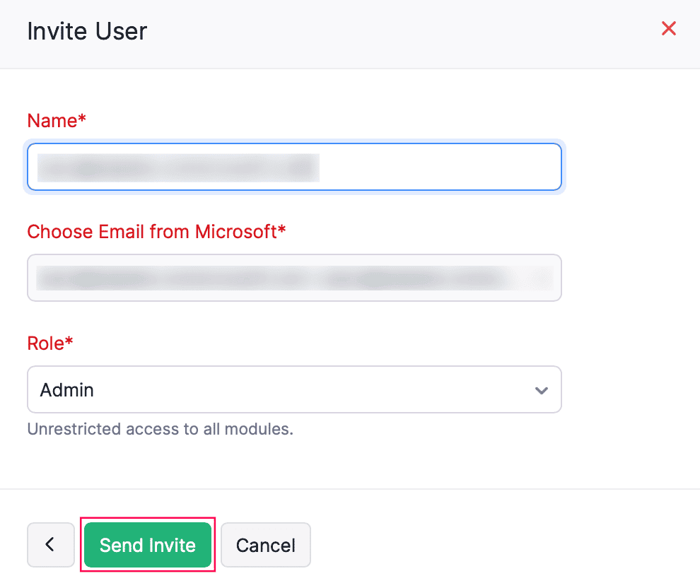This screenshot has width=700, height=588.
Task: Open the Role selection dropdown
Action: (294, 389)
